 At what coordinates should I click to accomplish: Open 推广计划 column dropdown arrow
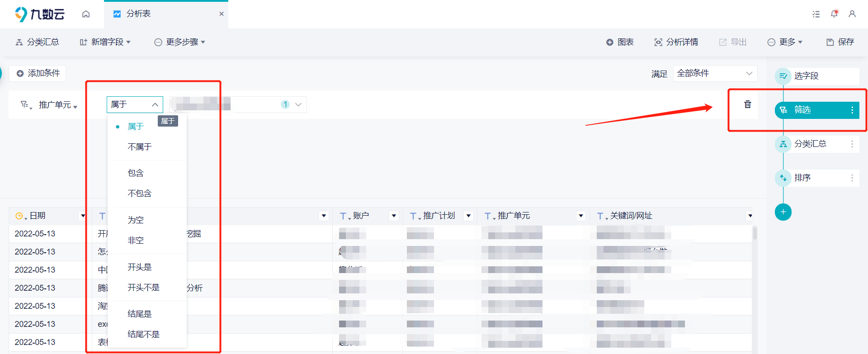coord(468,216)
